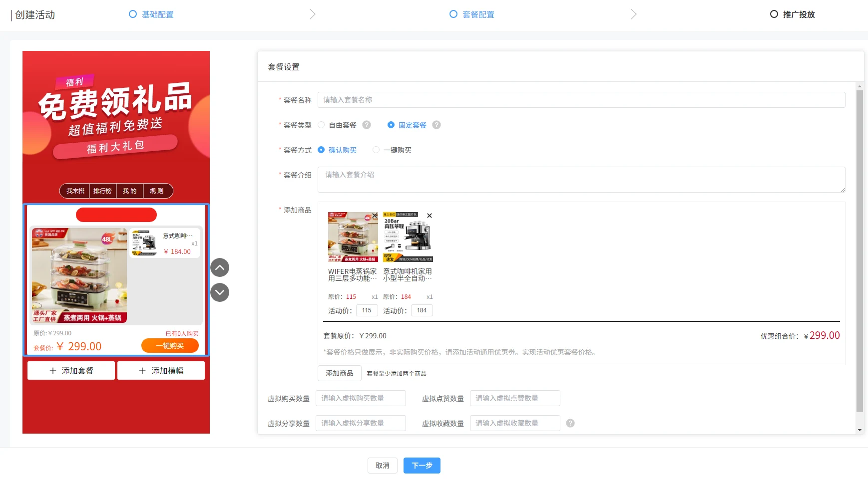Click scrollbar down arrow in settings panel
Viewport: 868px width, 480px height.
click(x=860, y=430)
